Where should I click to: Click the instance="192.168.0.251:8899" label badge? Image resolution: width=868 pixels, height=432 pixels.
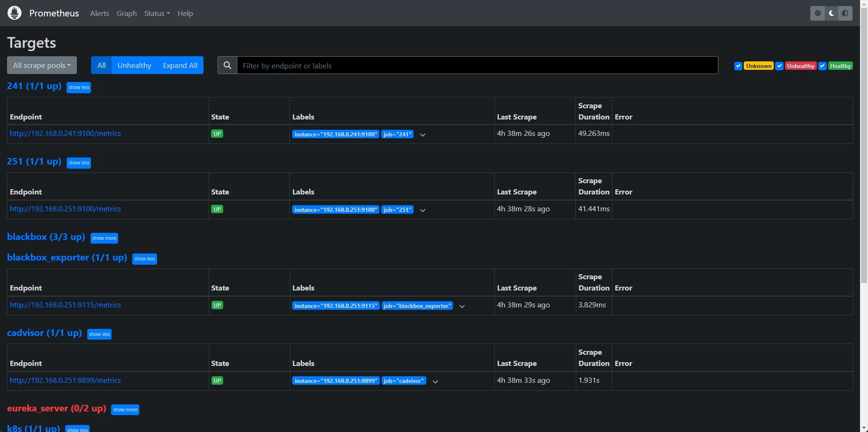pos(336,381)
